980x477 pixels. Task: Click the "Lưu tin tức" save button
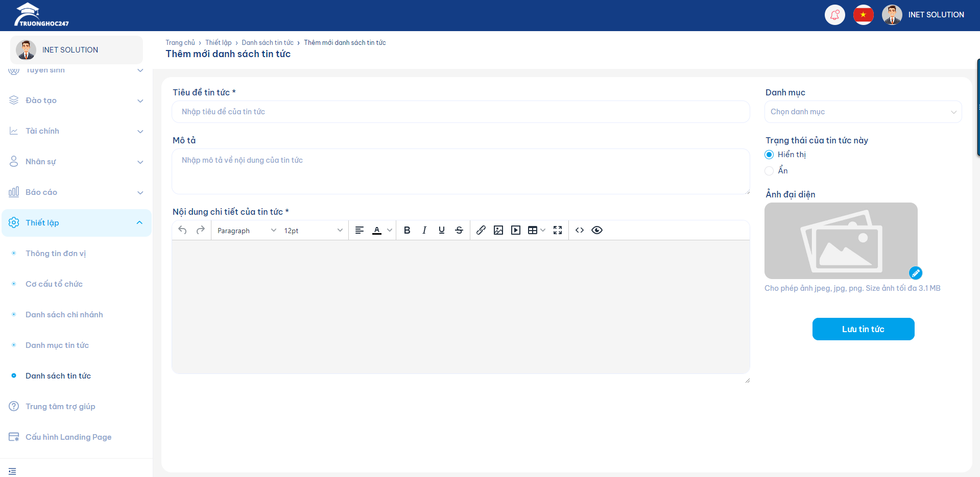click(x=863, y=329)
